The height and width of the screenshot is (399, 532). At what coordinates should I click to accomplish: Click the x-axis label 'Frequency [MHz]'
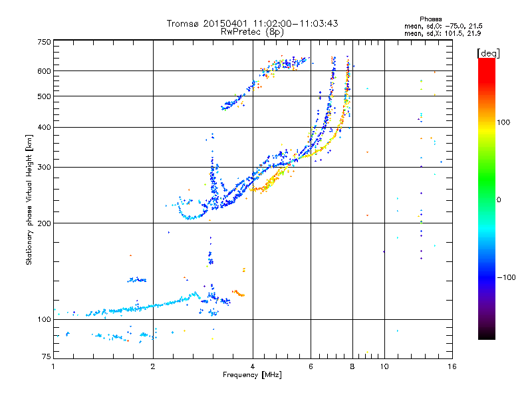pos(252,375)
